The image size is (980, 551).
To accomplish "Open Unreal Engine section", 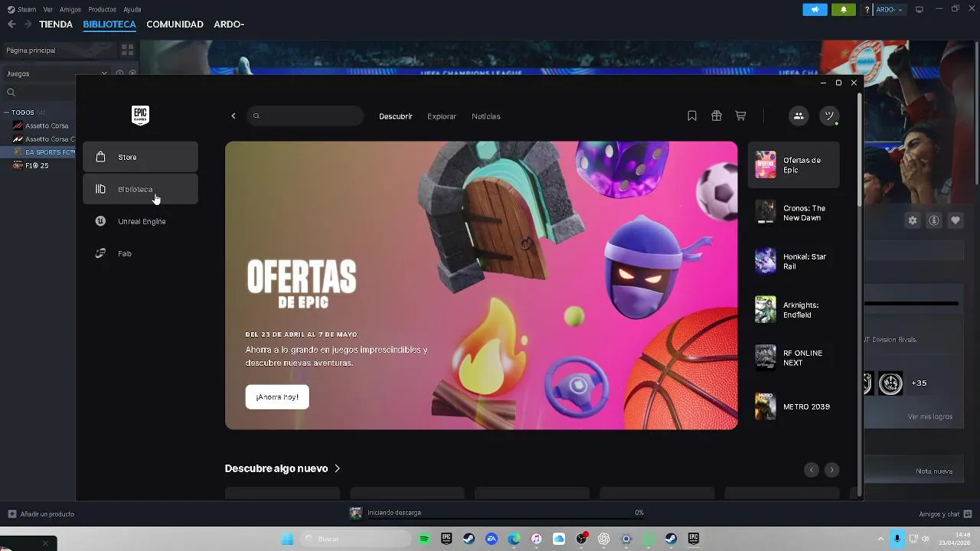I will pos(140,221).
